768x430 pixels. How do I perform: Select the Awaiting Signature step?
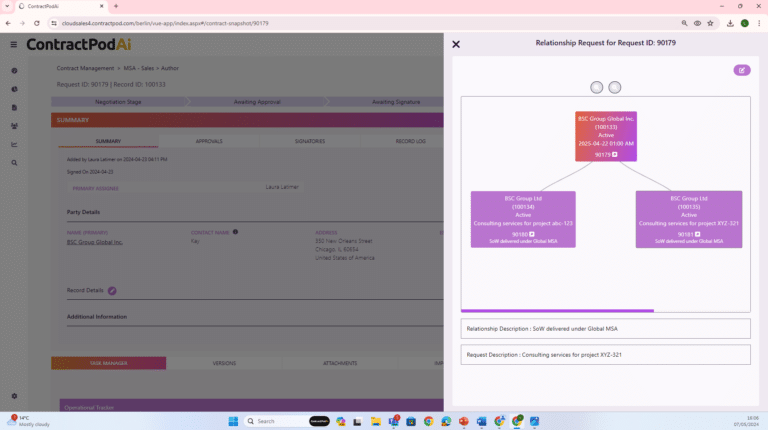click(x=396, y=102)
